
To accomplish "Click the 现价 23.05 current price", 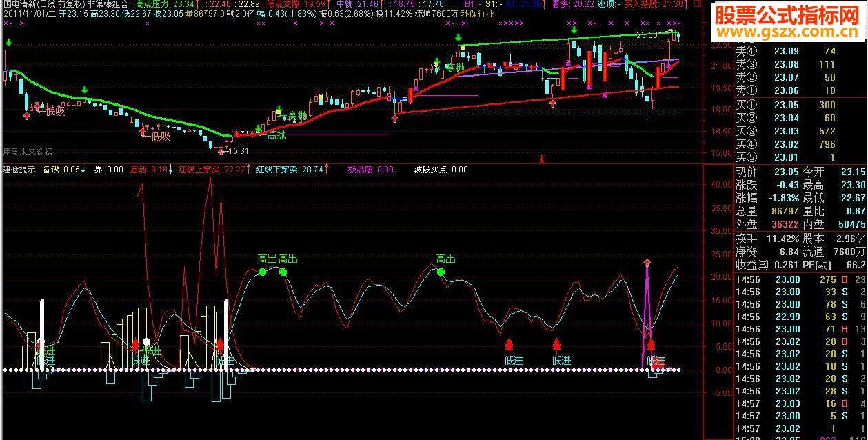I will coord(787,172).
